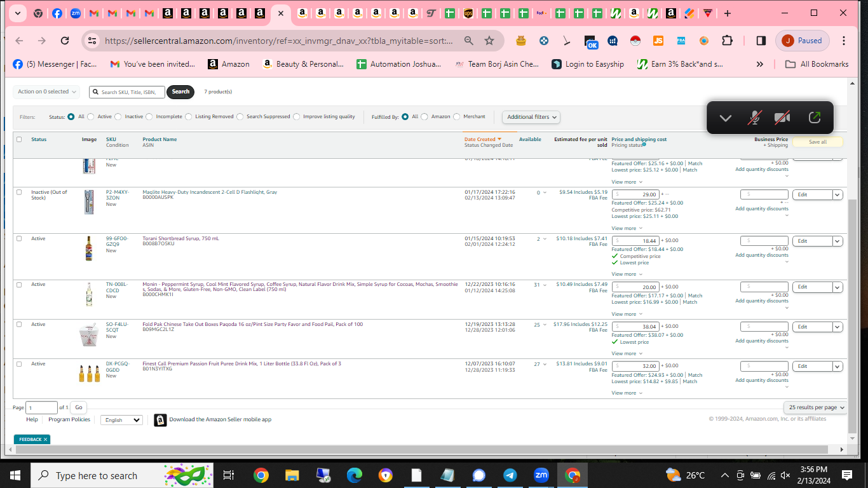View site information icon in address bar
The height and width of the screenshot is (488, 868).
click(93, 41)
